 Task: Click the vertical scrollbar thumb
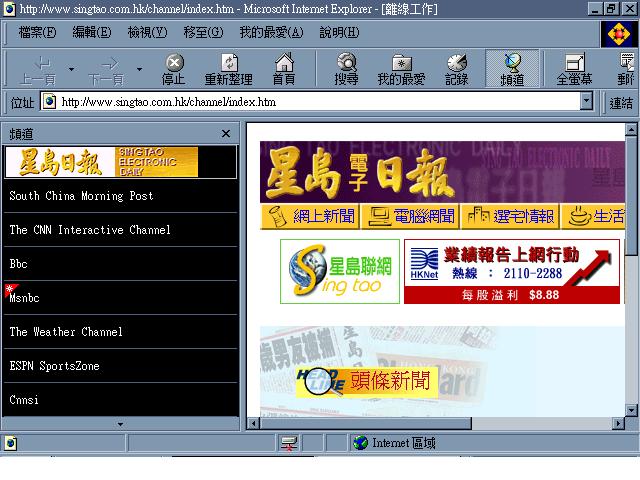[631, 196]
